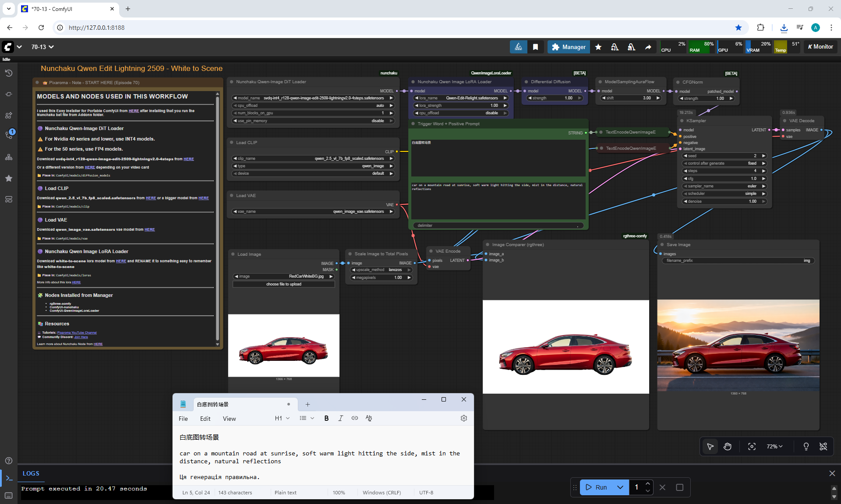The width and height of the screenshot is (841, 504).
Task: Click the lightbulb focus mode icon
Action: [x=806, y=446]
